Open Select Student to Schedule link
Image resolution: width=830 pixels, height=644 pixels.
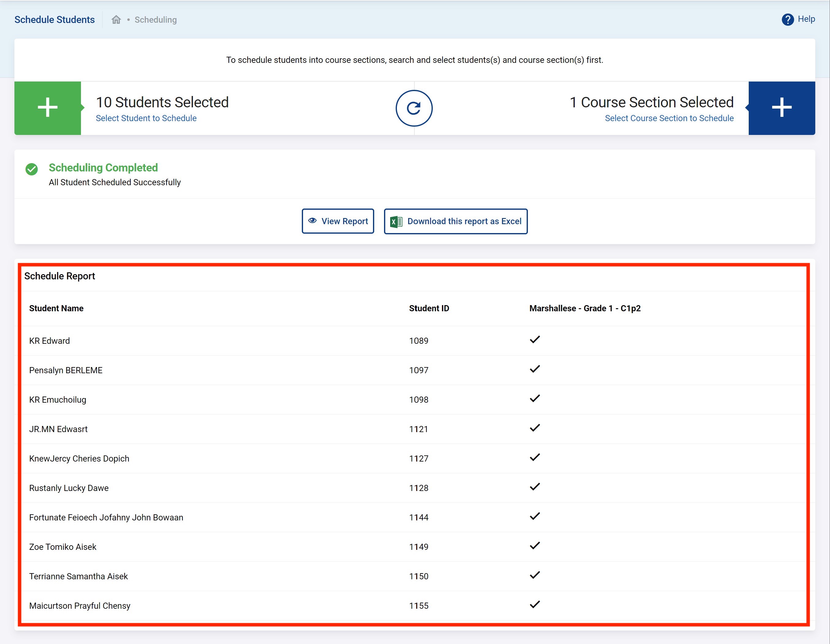pyautogui.click(x=146, y=118)
